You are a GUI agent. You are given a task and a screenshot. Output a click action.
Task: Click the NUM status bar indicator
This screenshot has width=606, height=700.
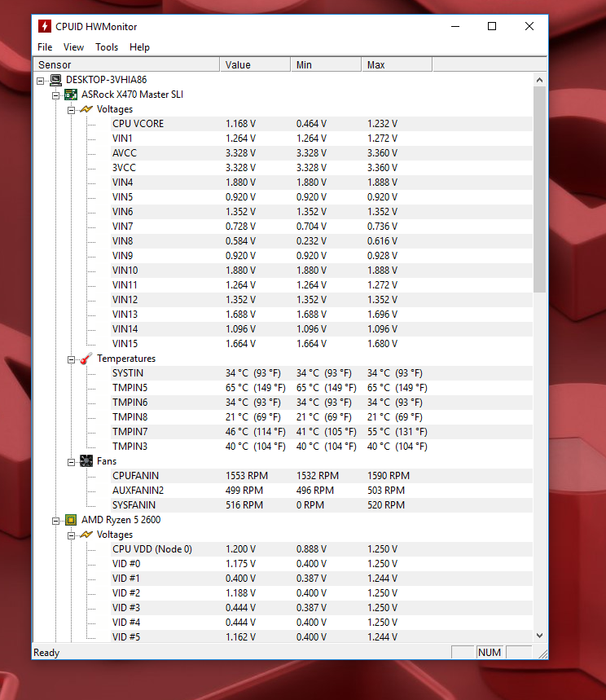click(x=490, y=652)
